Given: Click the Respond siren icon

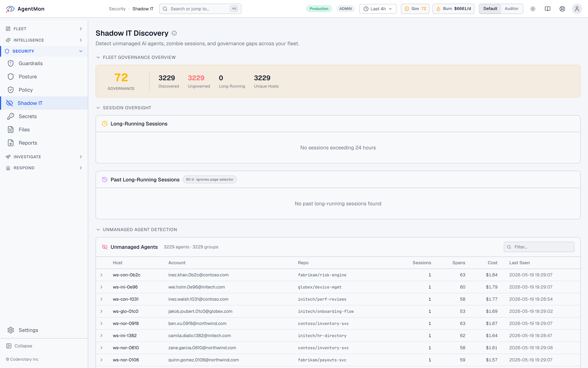Looking at the screenshot, I should (x=8, y=168).
